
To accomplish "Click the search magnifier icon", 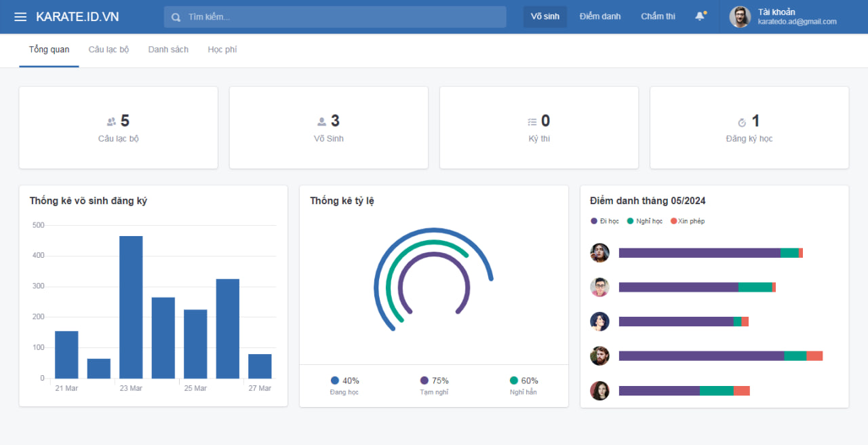I will (x=176, y=17).
